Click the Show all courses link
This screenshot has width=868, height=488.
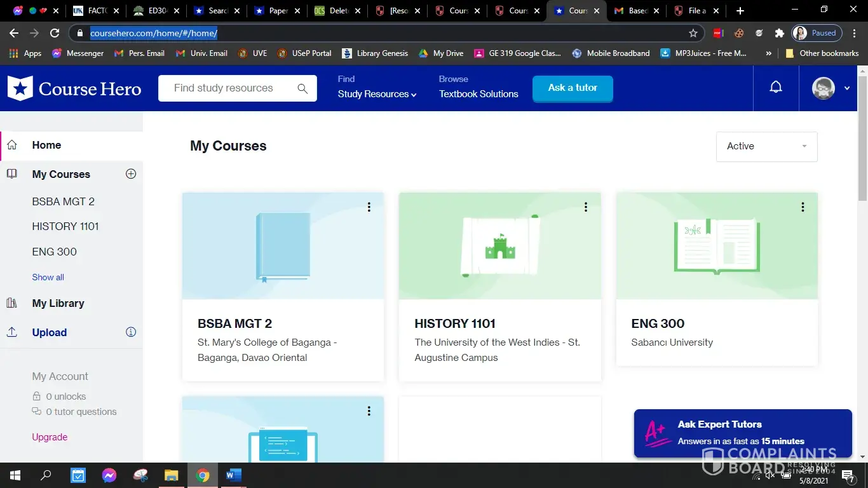point(48,277)
